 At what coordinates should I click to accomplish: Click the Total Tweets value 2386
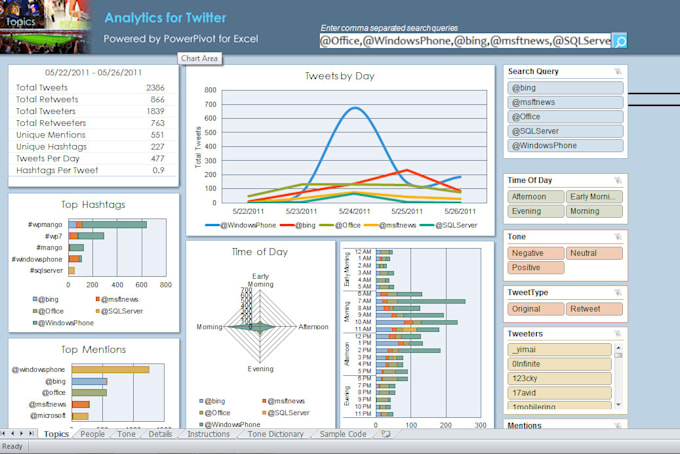pyautogui.click(x=155, y=88)
